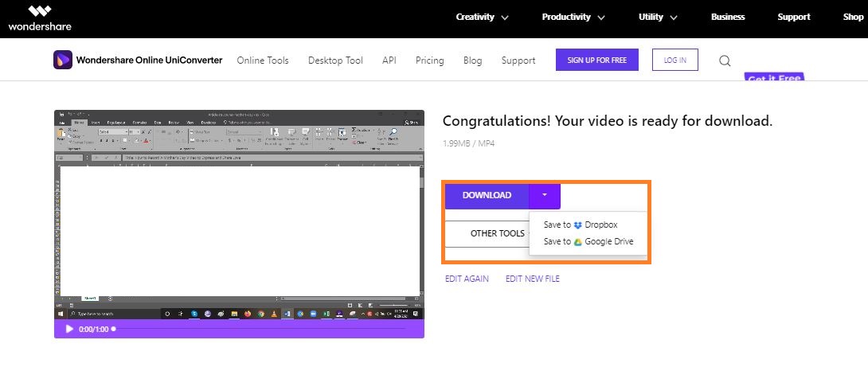Play the video with the play icon
This screenshot has height=375, width=868.
pyautogui.click(x=69, y=329)
